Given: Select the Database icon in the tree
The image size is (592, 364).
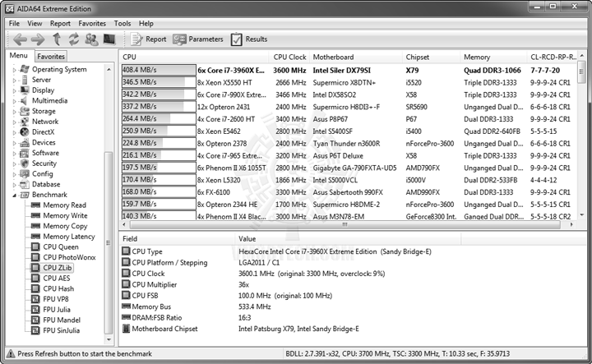Looking at the screenshot, I should coord(24,184).
